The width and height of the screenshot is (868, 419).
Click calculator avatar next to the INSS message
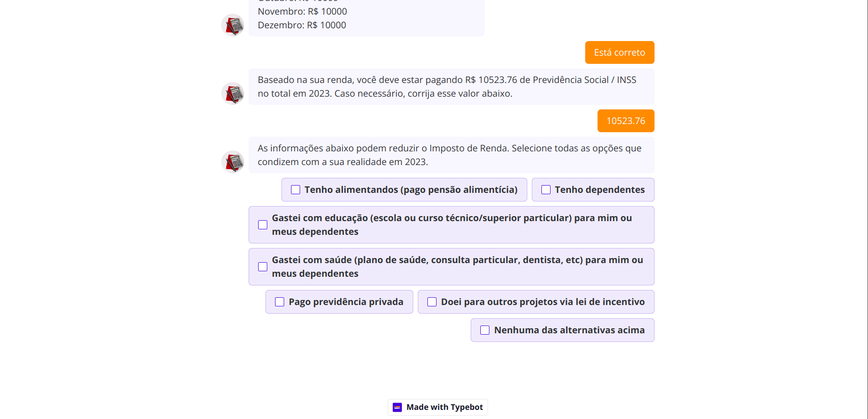pos(233,93)
